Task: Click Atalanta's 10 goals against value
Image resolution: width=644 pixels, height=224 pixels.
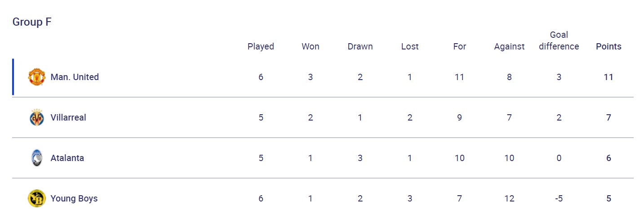Action: click(x=509, y=158)
